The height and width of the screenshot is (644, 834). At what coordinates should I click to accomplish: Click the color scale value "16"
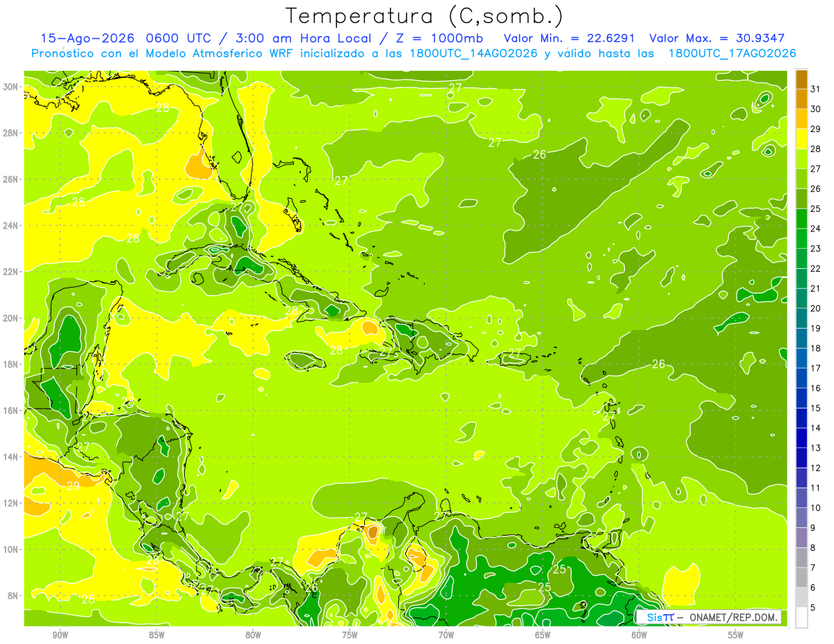coord(816,388)
